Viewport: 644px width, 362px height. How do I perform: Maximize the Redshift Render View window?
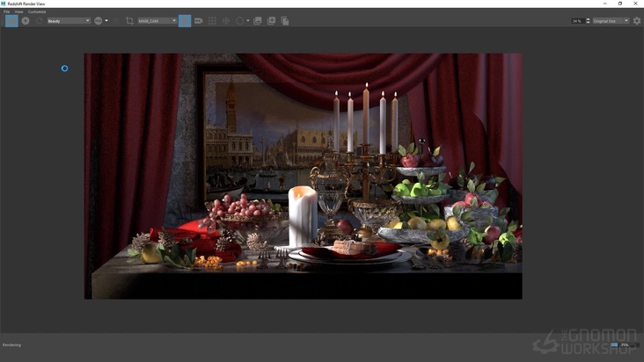tap(620, 4)
